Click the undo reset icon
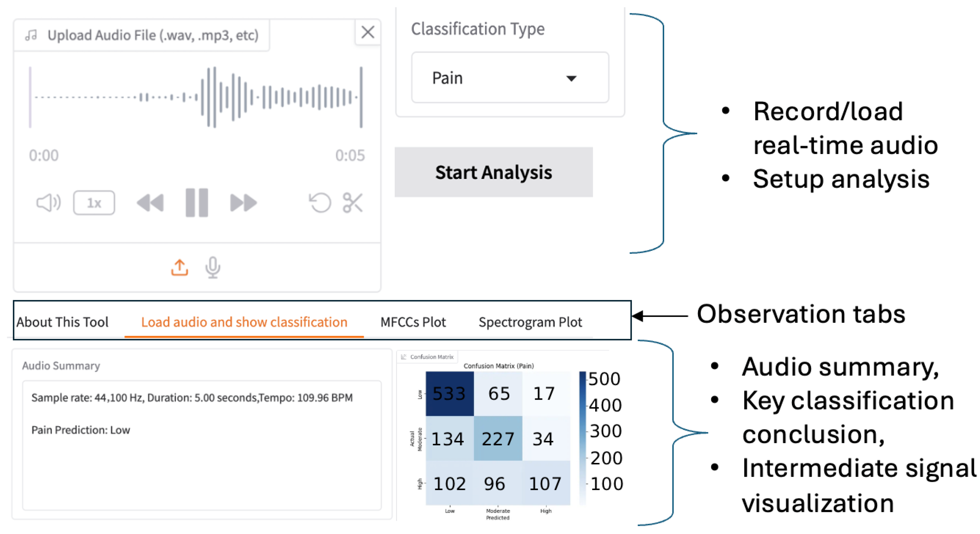Viewport: 980px width, 534px height. (x=319, y=203)
